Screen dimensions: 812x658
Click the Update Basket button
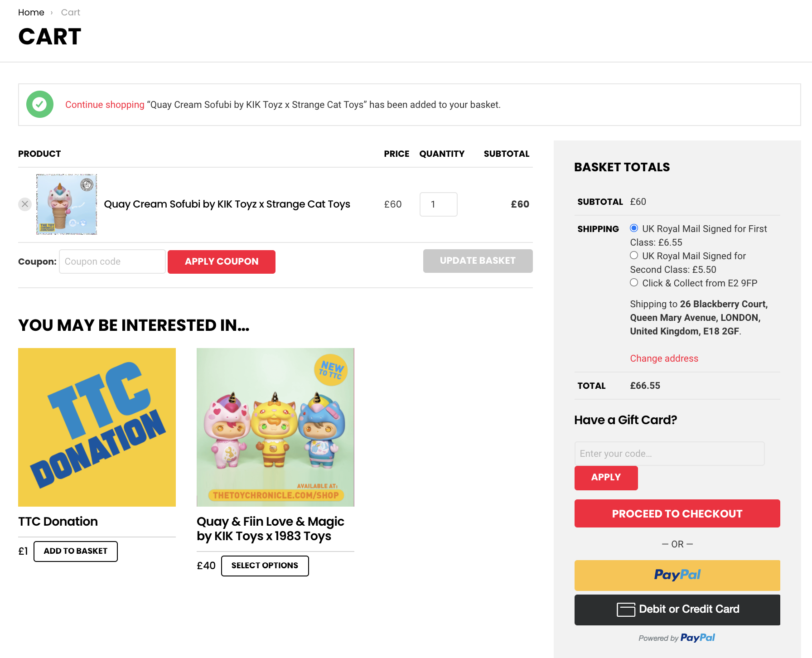[x=478, y=261]
